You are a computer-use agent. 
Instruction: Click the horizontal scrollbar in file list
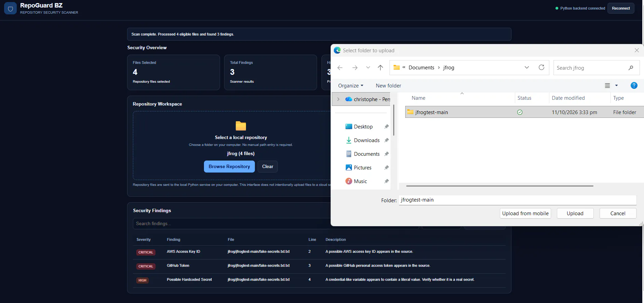499,186
